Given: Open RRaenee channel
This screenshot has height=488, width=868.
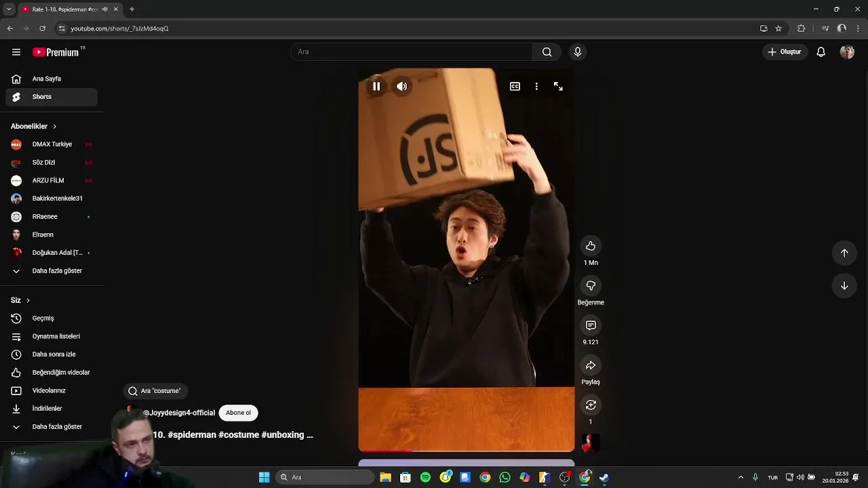Looking at the screenshot, I should 52,217.
